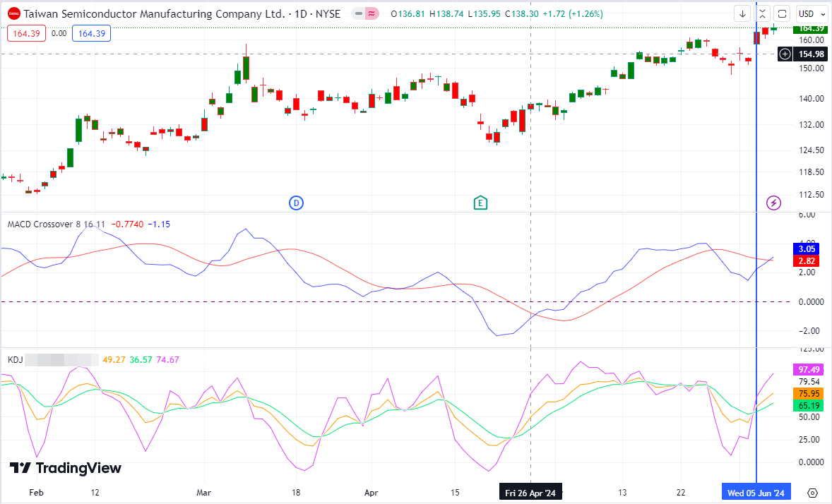Click the 1D interval label
Viewport: 832px width, 504px height.
[301, 14]
